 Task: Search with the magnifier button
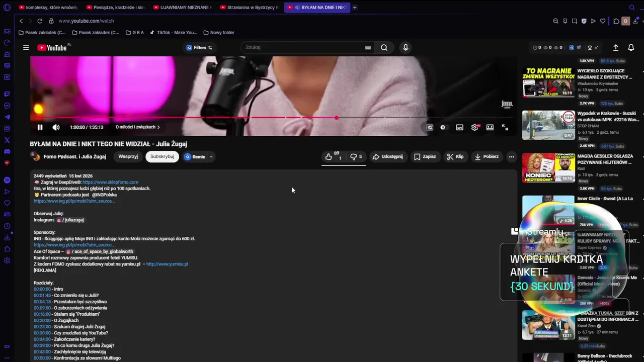384,48
